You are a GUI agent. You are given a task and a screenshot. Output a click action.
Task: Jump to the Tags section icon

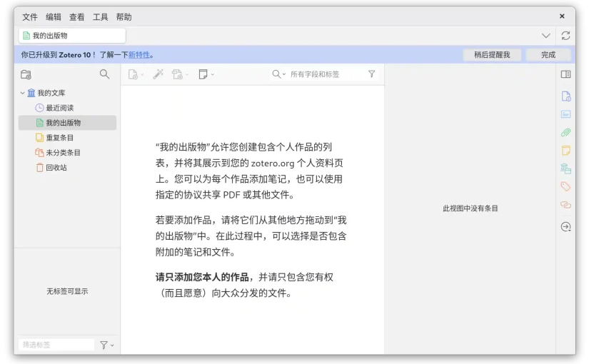pos(565,186)
